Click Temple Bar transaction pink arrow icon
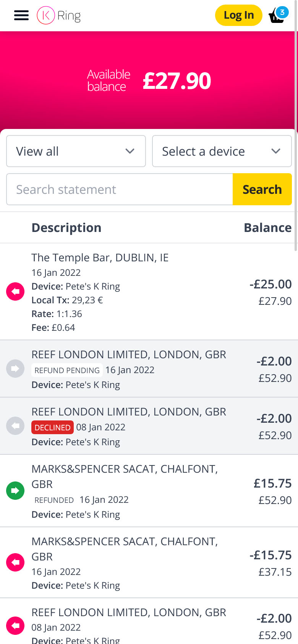Image resolution: width=298 pixels, height=644 pixels. 15,291
